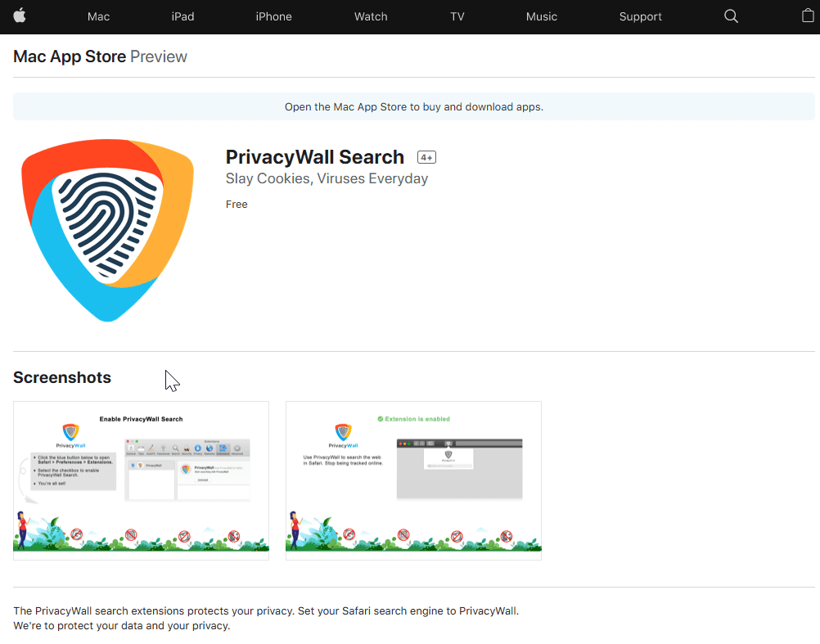Open the Extension is enabled screenshot

pyautogui.click(x=413, y=480)
